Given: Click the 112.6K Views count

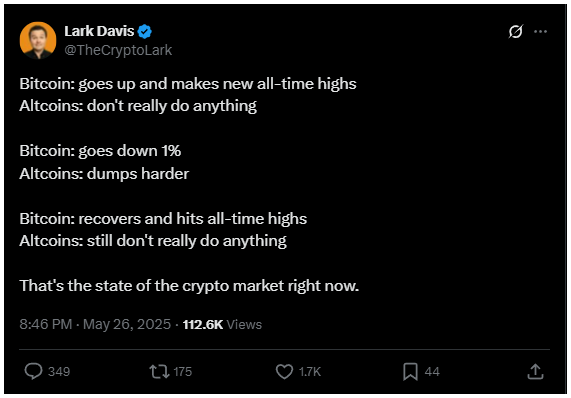Looking at the screenshot, I should [222, 324].
